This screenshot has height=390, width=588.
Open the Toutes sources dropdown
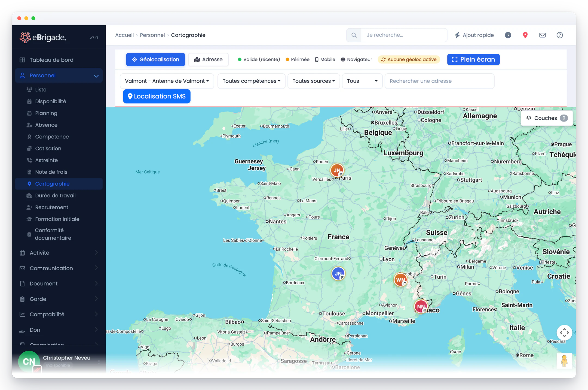(314, 81)
